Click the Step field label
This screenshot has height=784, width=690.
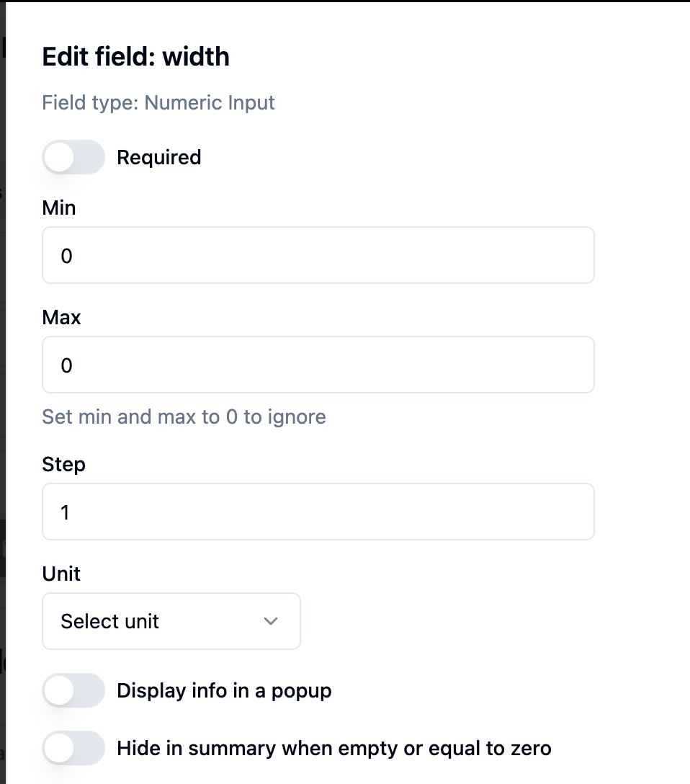(x=63, y=464)
